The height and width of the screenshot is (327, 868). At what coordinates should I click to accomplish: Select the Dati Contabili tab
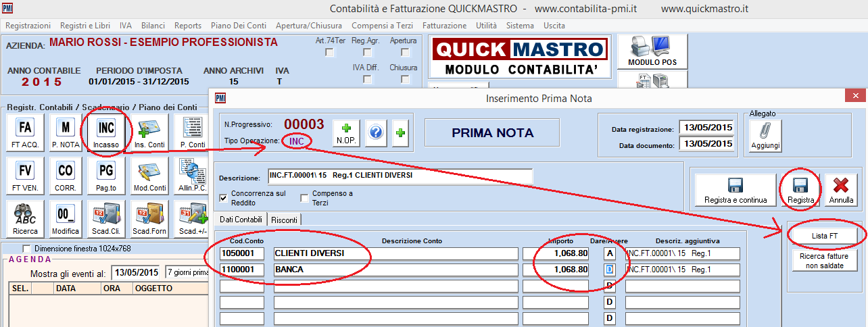240,220
